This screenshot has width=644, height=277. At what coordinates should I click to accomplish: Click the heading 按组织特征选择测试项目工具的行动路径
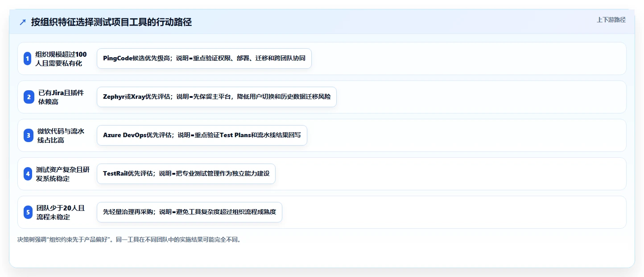coord(111,22)
